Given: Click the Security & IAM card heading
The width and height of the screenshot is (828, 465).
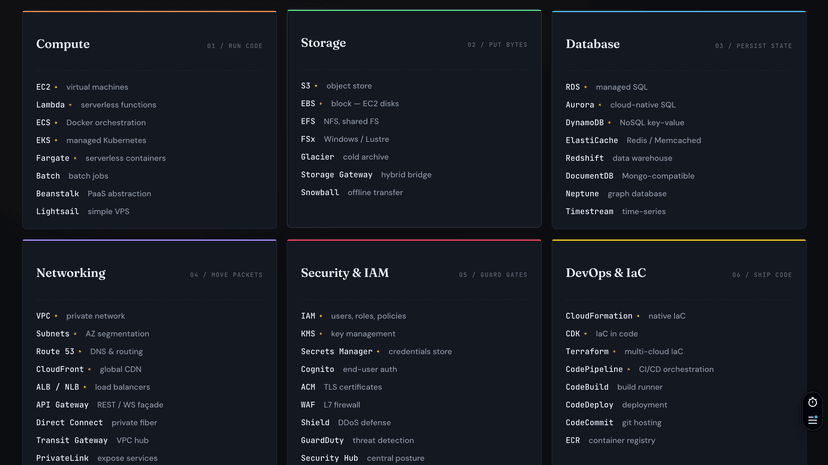Looking at the screenshot, I should coord(345,273).
